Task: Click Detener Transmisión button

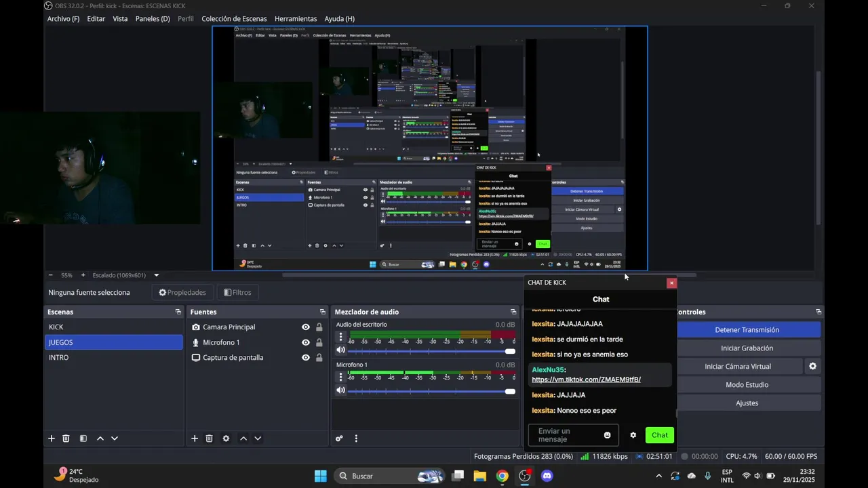Action: point(747,329)
